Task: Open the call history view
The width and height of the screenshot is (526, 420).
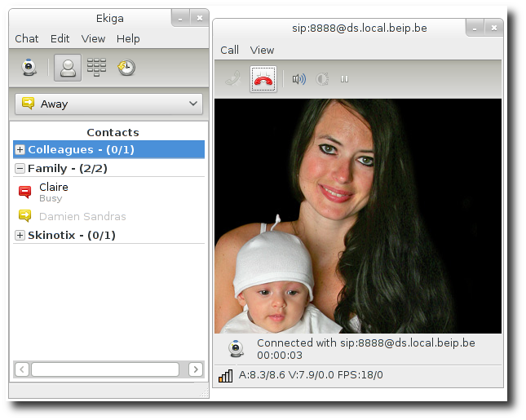Action: pyautogui.click(x=126, y=68)
